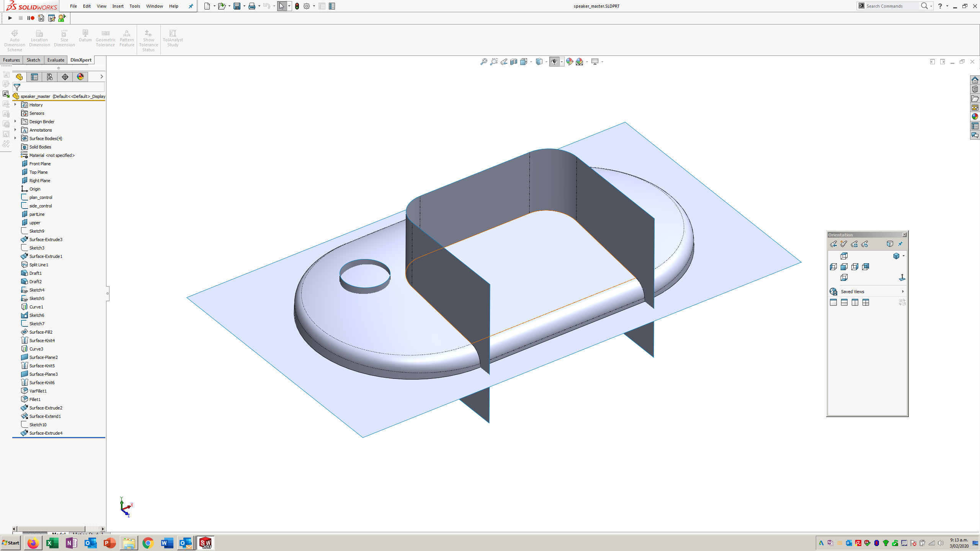980x551 pixels.
Task: Expand the Solid Bodies tree item
Action: (x=15, y=147)
